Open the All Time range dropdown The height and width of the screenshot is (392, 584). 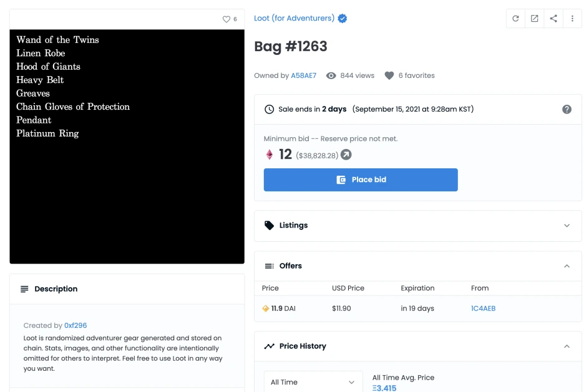[x=313, y=382]
